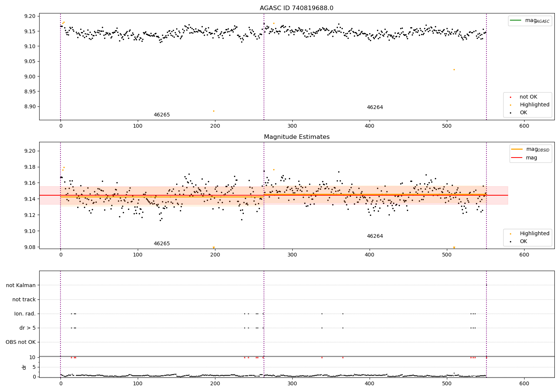Viewport: 560px width, 392px height.
Task: Click the '9.20' tick on the top plot y-axis
Action: click(30, 16)
